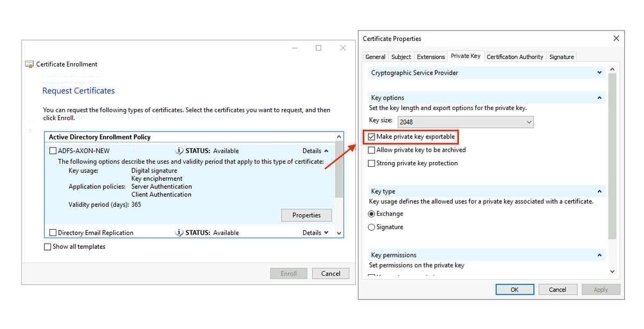Click Apply in Certificate Properties

click(601, 289)
